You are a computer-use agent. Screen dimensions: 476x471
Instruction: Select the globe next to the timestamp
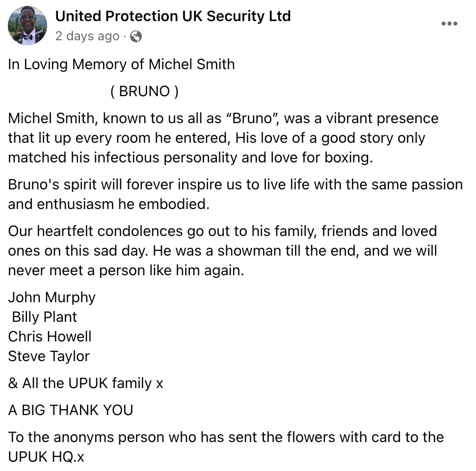click(135, 36)
